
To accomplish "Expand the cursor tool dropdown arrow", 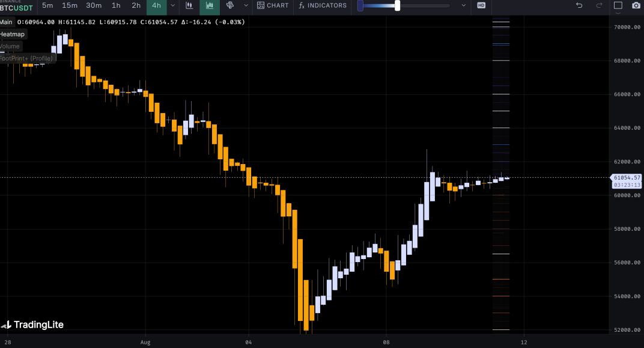I will 245,5.
